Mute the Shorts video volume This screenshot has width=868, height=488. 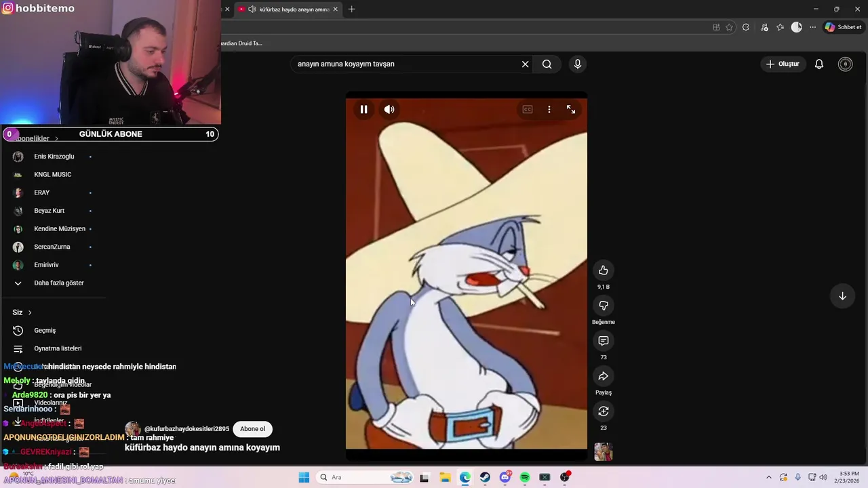pos(389,109)
